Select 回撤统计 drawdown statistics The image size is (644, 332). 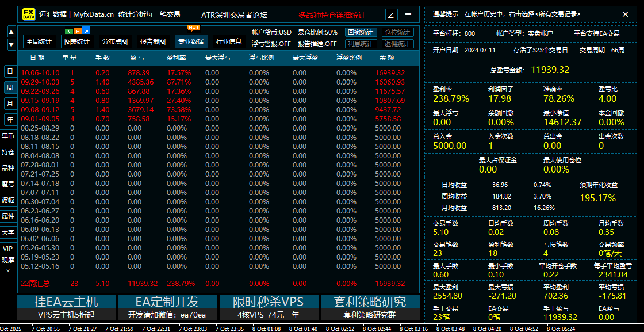tap(361, 32)
